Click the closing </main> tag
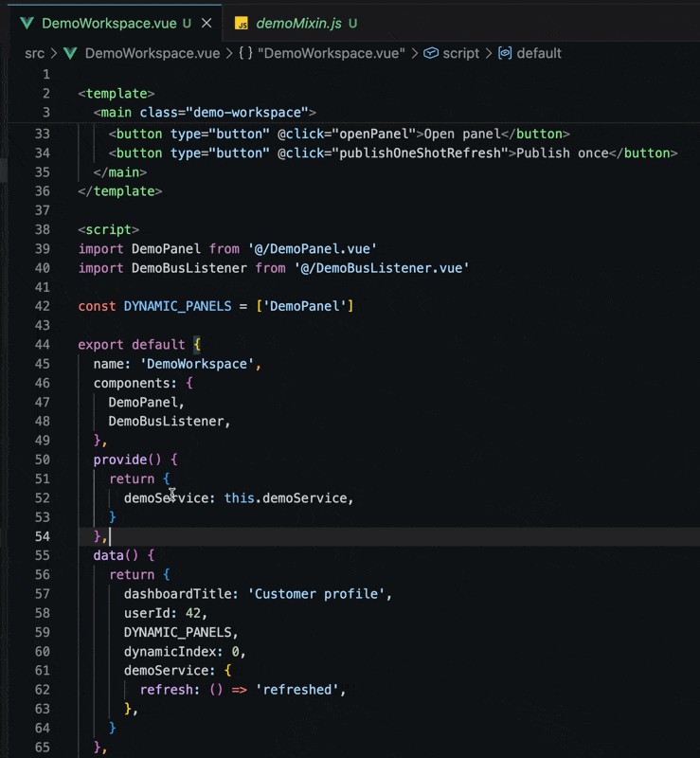Screen dimensions: 700x758 click(x=120, y=172)
